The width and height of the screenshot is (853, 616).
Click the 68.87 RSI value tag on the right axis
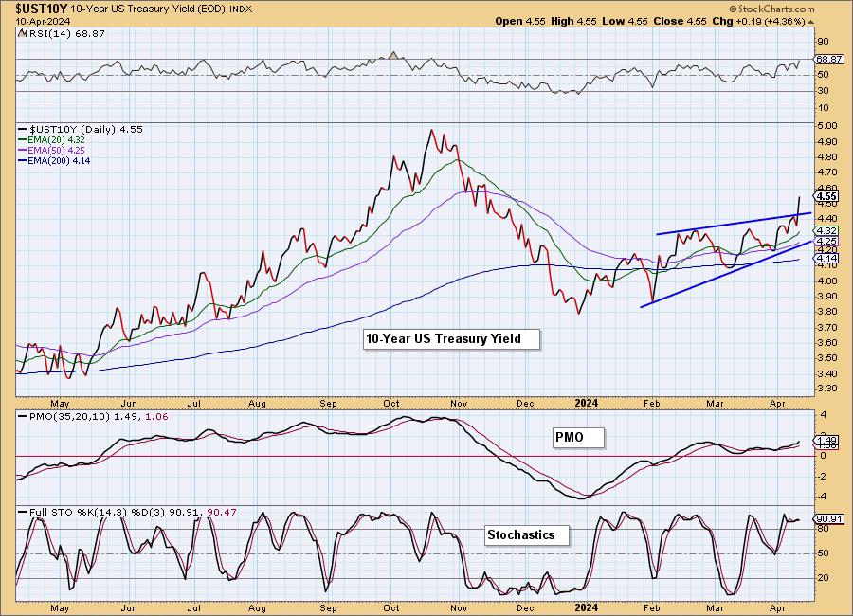829,59
